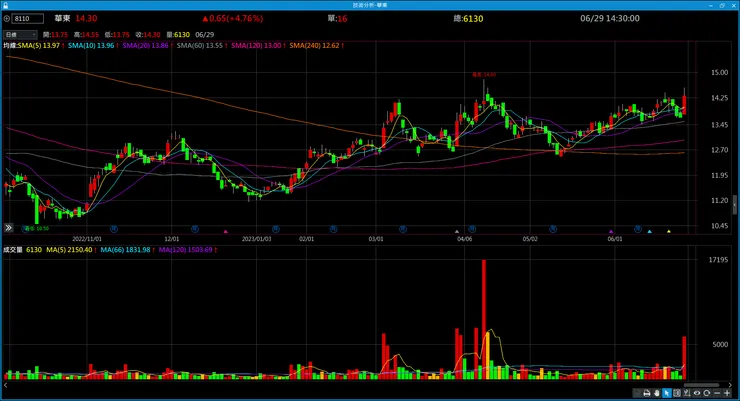
Task: Zoom in chart with plus icon
Action: (727, 393)
